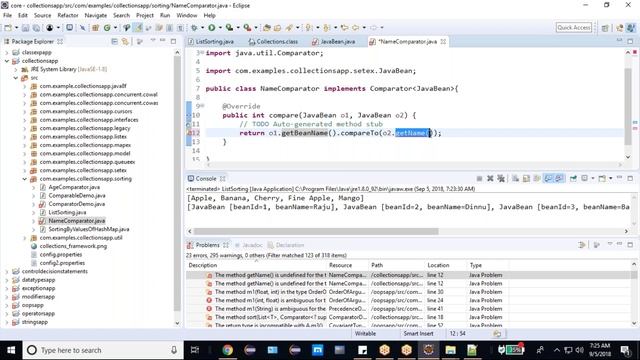Open the Navigate menu

[96, 16]
